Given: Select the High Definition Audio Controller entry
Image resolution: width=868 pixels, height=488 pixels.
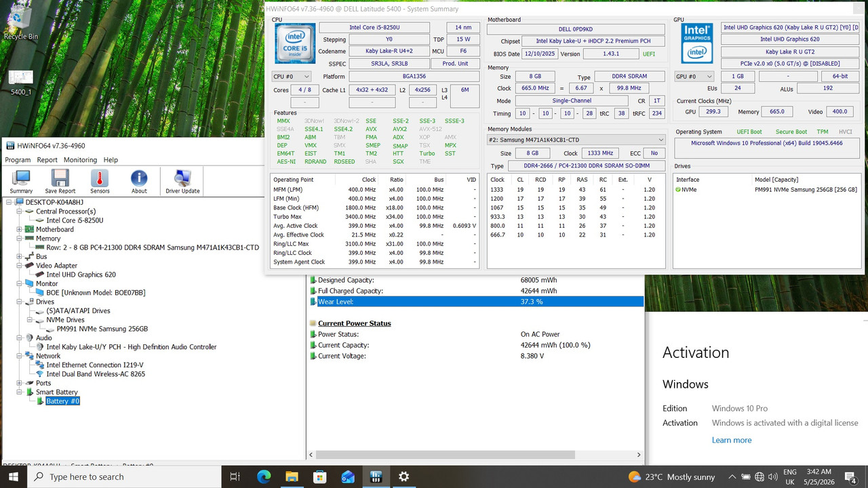Looking at the screenshot, I should click(131, 347).
